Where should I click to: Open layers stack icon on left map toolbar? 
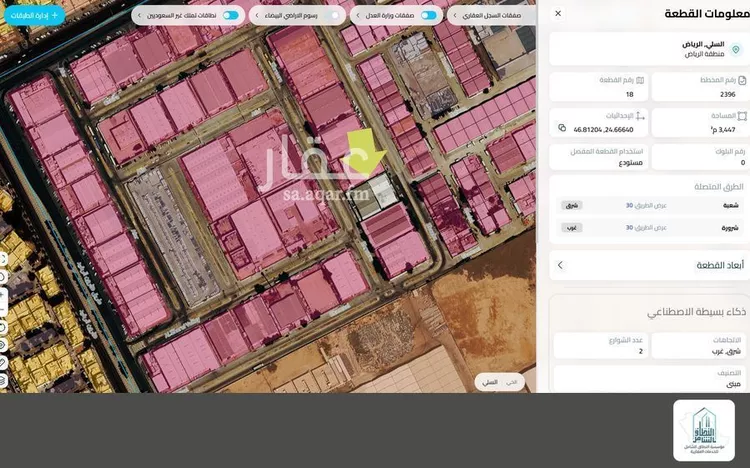point(3,380)
